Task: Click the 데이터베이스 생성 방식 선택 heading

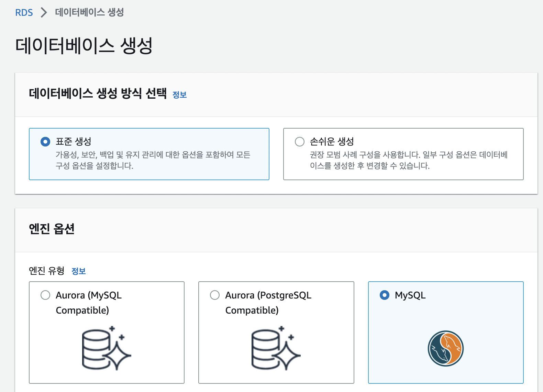Action: [x=98, y=93]
